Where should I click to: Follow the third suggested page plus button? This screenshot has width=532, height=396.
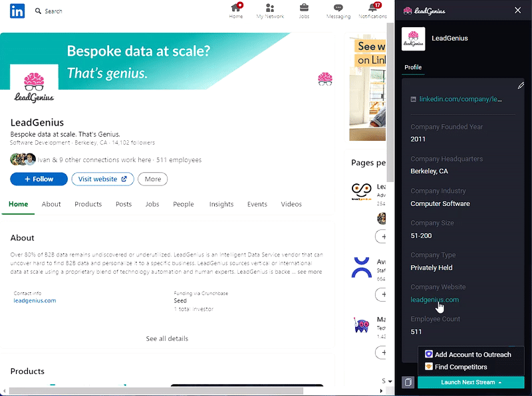click(x=381, y=352)
